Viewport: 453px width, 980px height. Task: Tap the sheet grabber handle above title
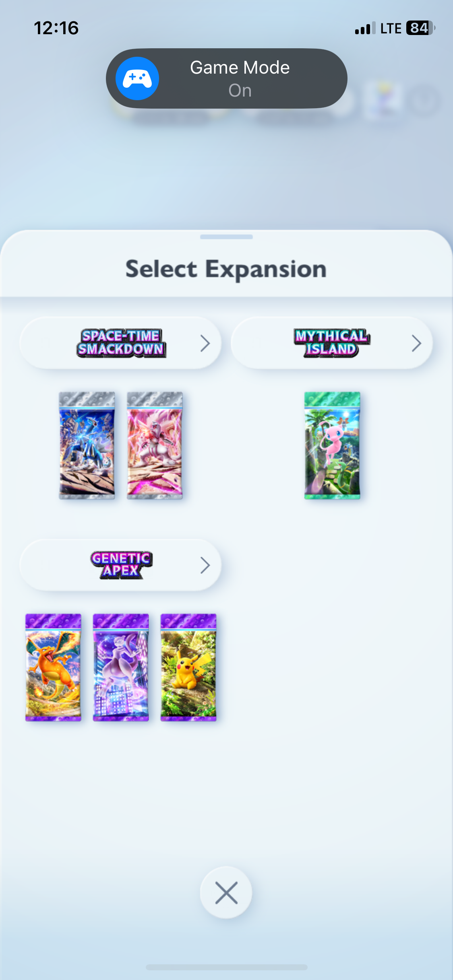[226, 237]
